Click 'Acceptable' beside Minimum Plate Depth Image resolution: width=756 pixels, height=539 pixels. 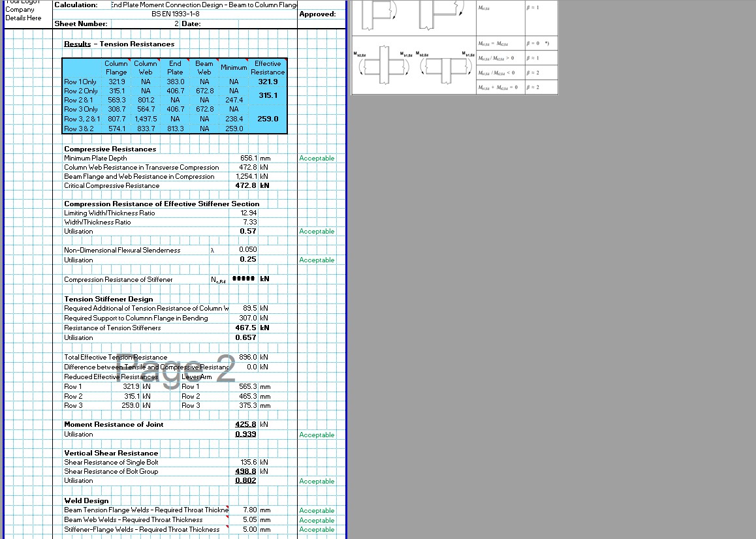click(316, 158)
